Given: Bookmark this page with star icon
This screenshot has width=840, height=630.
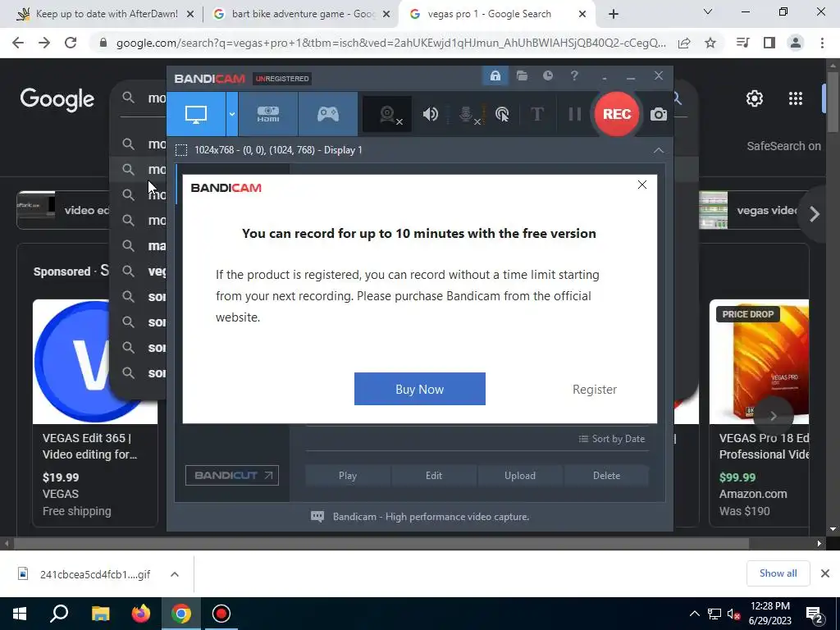Looking at the screenshot, I should coord(710,43).
